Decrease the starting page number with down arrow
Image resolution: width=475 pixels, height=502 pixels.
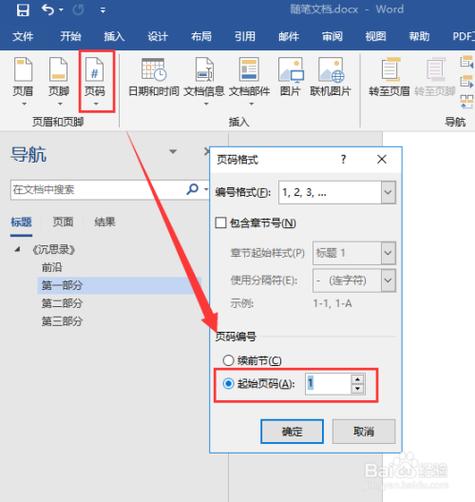coord(358,388)
